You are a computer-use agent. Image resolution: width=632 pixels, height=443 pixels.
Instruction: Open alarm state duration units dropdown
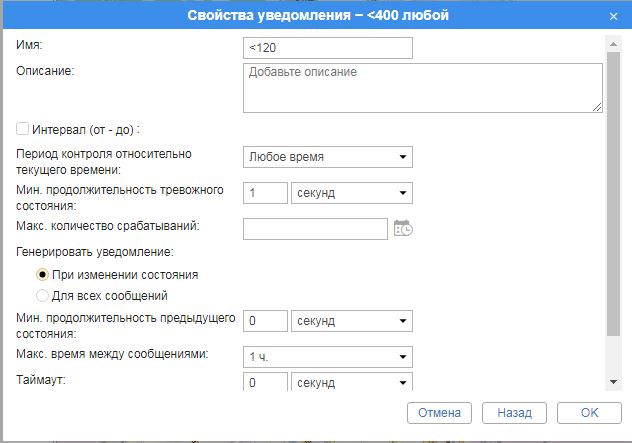(x=351, y=193)
